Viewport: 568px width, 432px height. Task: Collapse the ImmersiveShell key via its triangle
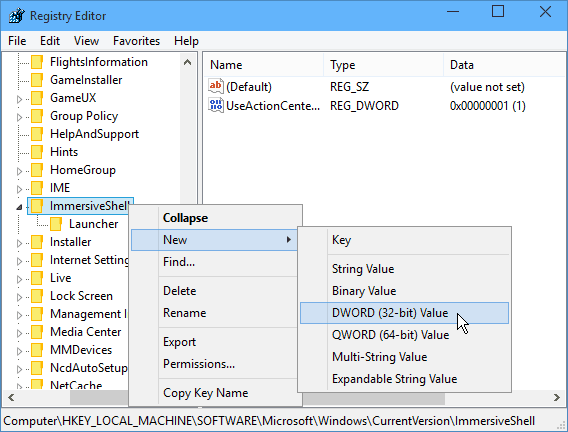19,207
